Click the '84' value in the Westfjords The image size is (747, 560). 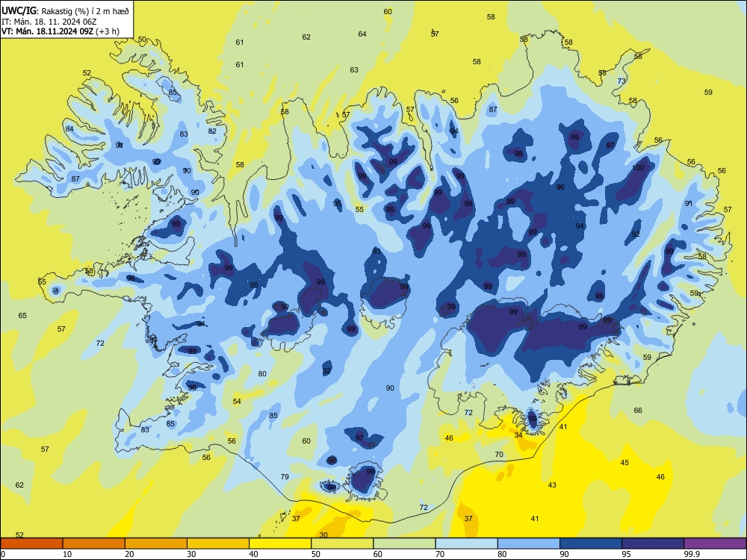click(69, 128)
